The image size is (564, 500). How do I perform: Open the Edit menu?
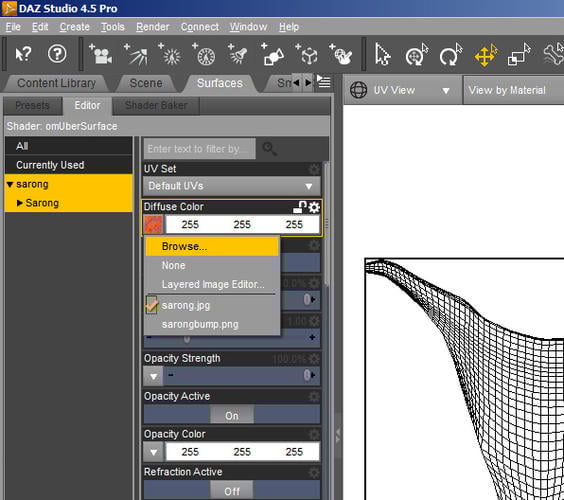point(40,27)
